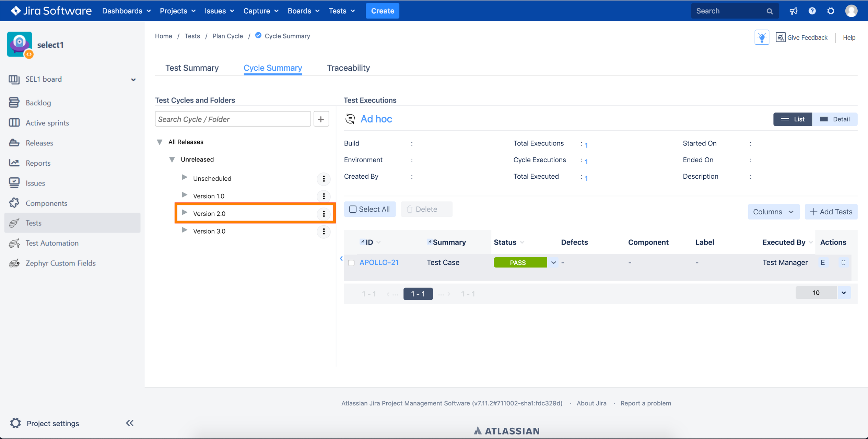
Task: Open the Boards menu
Action: click(303, 11)
